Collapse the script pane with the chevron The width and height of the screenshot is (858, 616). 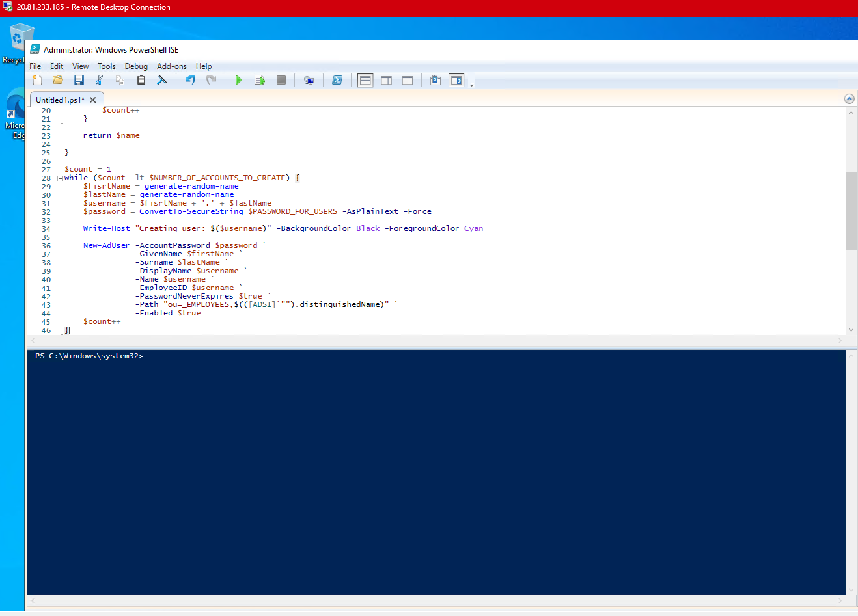(x=849, y=99)
